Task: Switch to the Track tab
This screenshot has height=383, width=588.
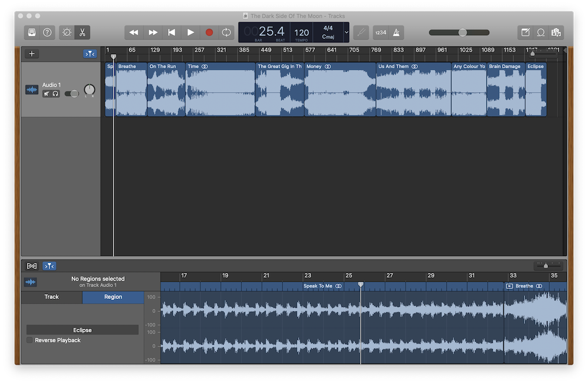Action: [52, 297]
